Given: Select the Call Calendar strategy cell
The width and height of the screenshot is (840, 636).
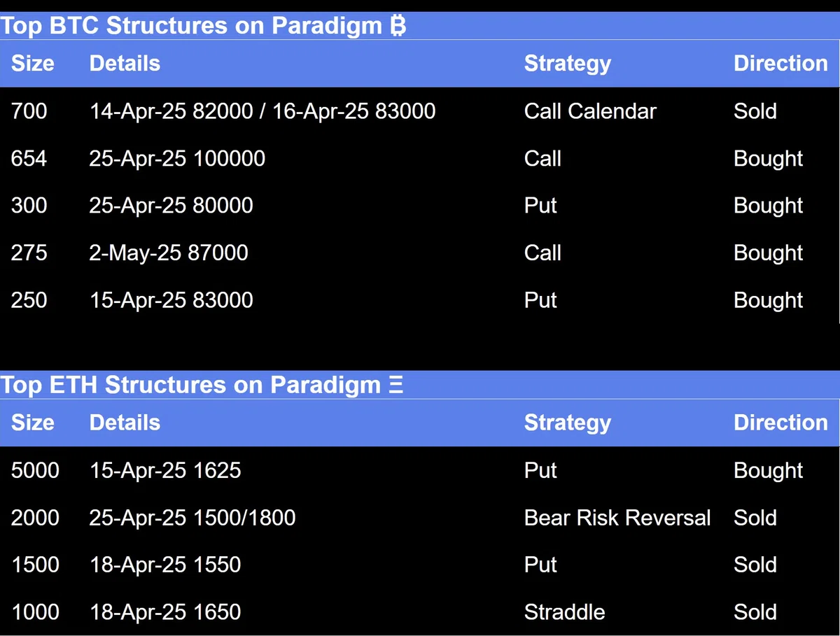Looking at the screenshot, I should [x=590, y=111].
